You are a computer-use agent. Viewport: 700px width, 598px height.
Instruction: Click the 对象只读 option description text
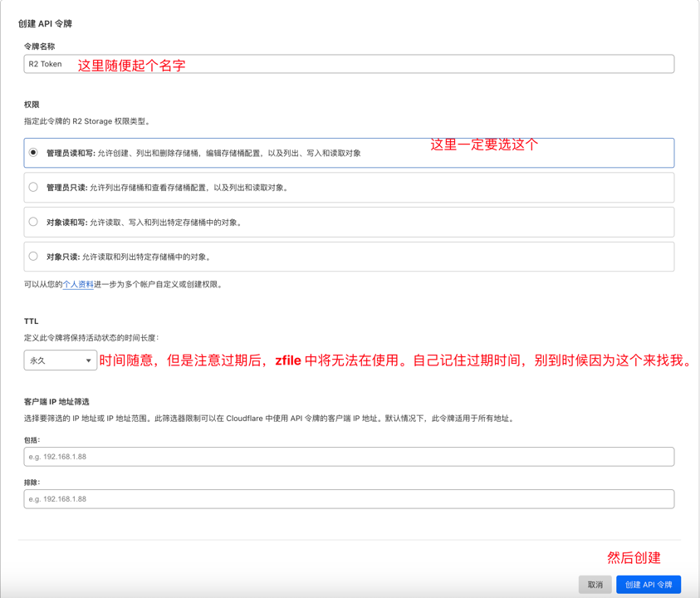(x=146, y=257)
